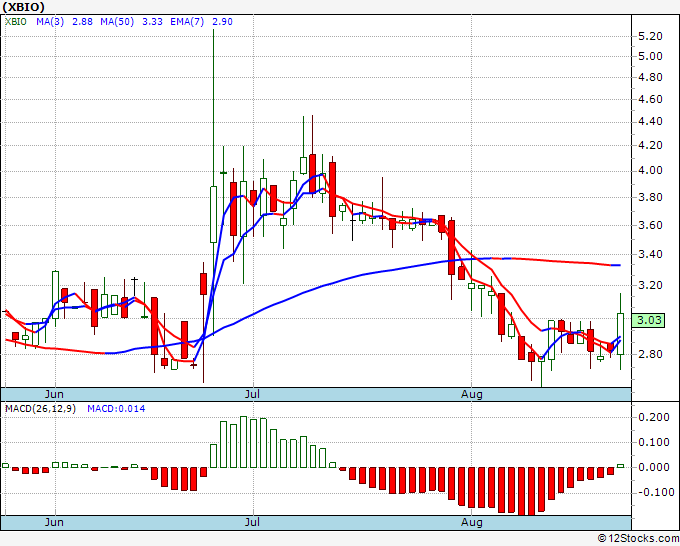
Task: Click the 4.20 price axis label
Action: click(651, 146)
